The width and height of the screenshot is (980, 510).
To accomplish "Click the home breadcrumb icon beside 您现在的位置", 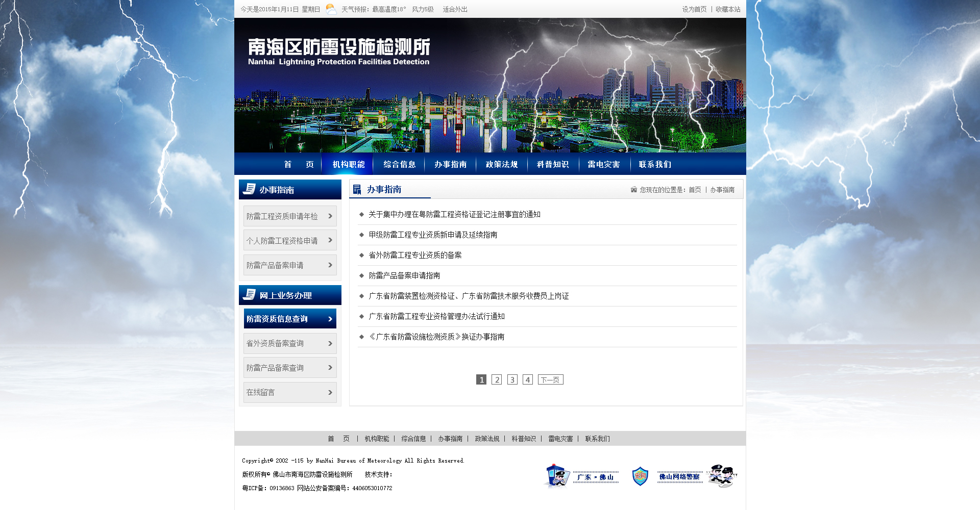I will click(633, 190).
